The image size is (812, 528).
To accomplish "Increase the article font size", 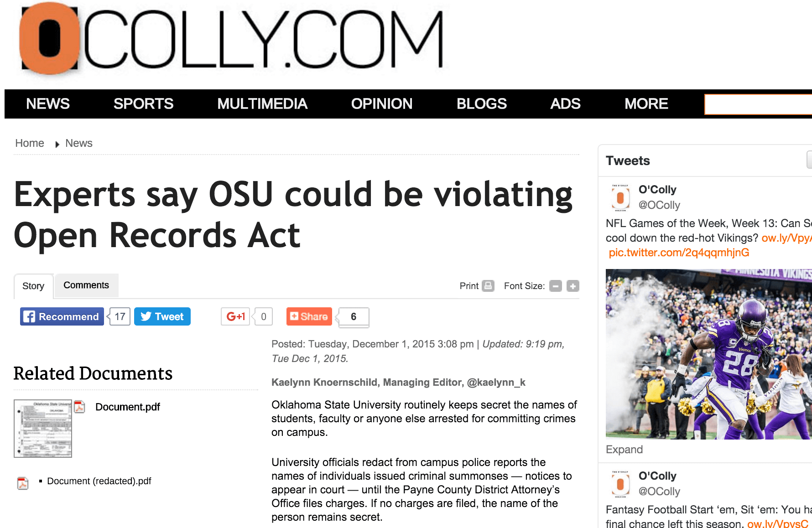I will [x=573, y=286].
